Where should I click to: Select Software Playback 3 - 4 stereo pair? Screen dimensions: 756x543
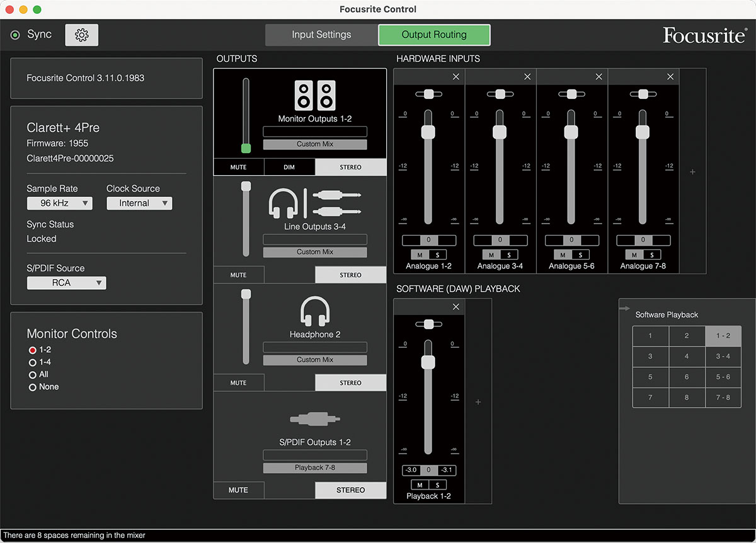[723, 357]
